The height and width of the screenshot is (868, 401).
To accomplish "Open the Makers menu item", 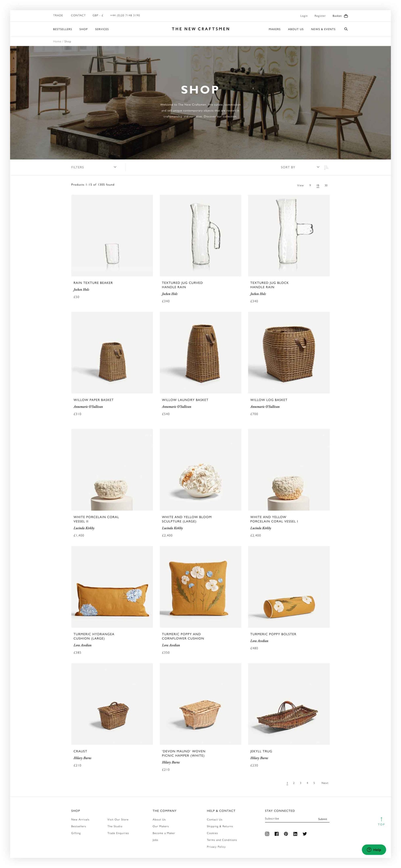I will [274, 29].
